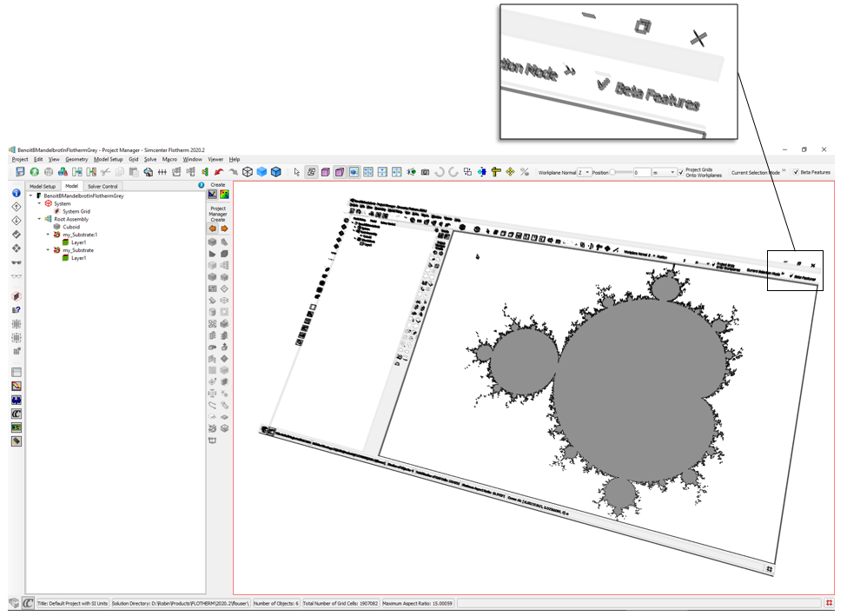This screenshot has height=616, width=847.
Task: Select the Model tab
Action: point(71,186)
